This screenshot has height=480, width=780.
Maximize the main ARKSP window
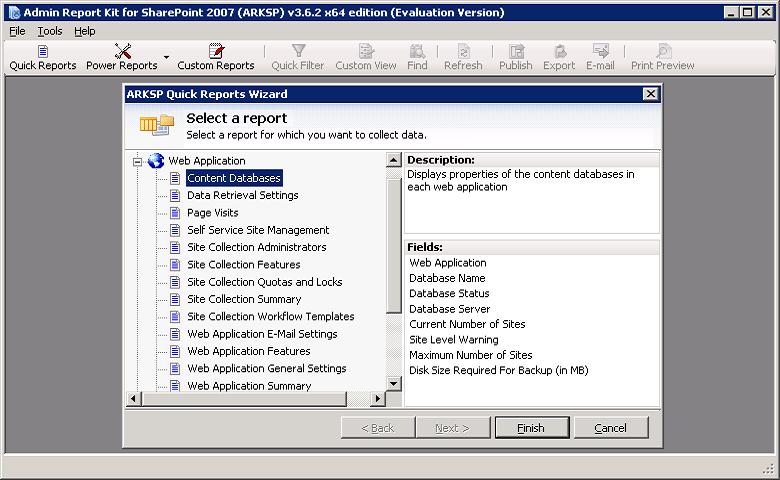(748, 12)
